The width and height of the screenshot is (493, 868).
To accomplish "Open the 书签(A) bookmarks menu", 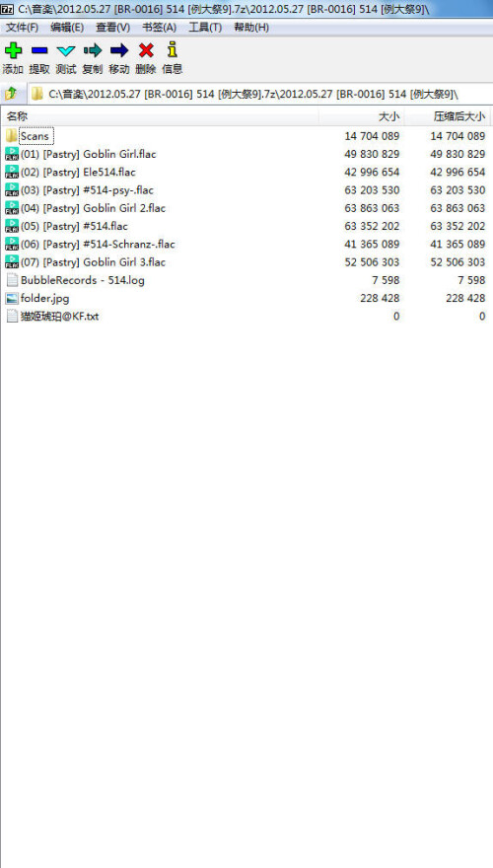I will click(x=160, y=28).
